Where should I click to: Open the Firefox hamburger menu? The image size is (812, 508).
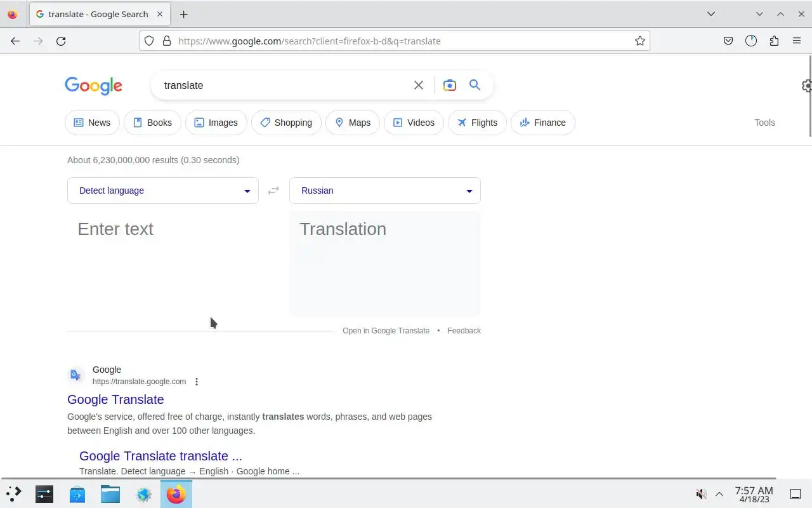pos(797,41)
